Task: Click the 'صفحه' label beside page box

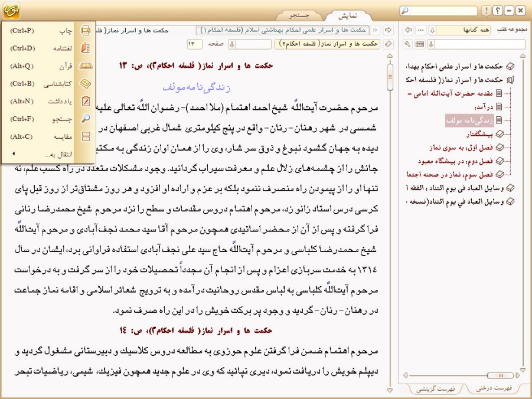Action: [x=216, y=44]
